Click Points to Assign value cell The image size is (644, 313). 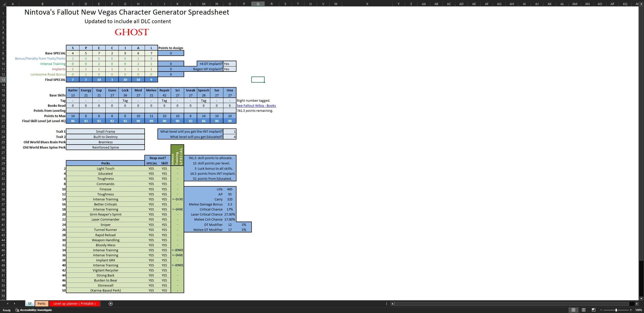171,53
